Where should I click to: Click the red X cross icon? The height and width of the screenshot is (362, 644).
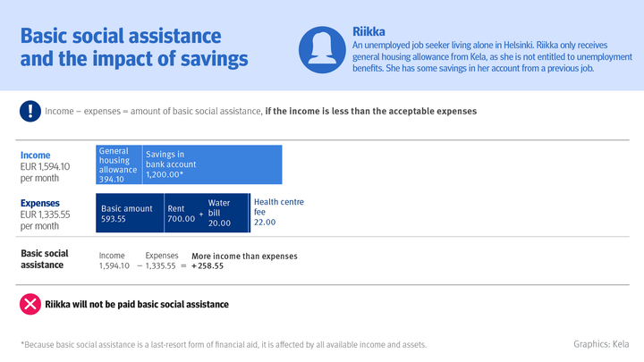click(x=29, y=305)
